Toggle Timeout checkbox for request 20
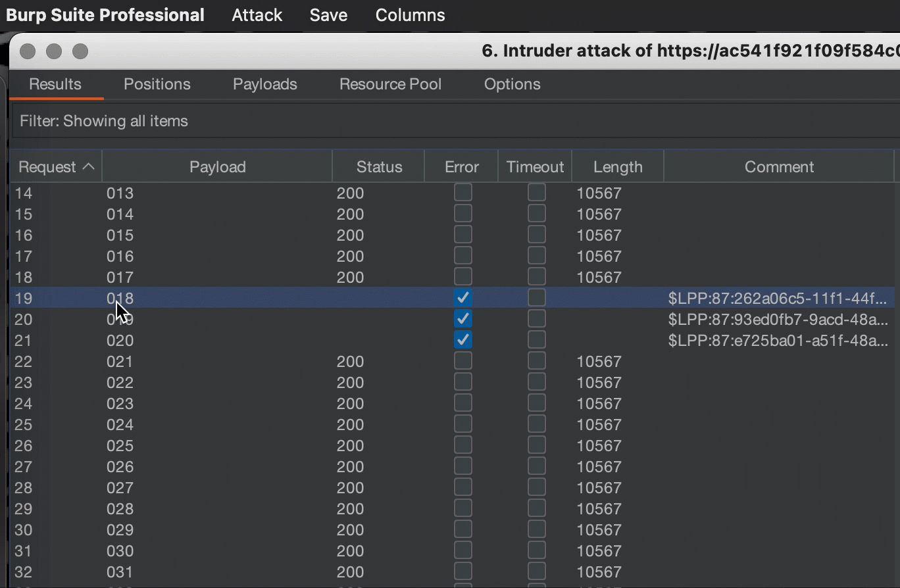Screen dimensions: 900x588 click(x=537, y=319)
